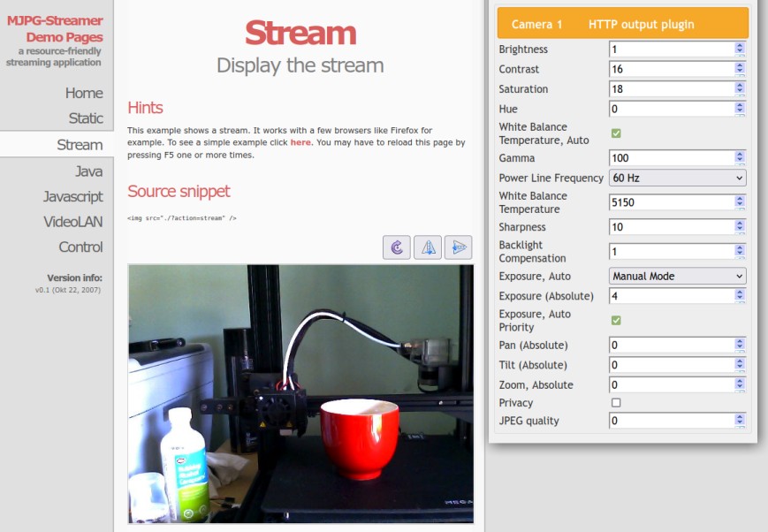Follow the "here" simple example link

tap(300, 142)
